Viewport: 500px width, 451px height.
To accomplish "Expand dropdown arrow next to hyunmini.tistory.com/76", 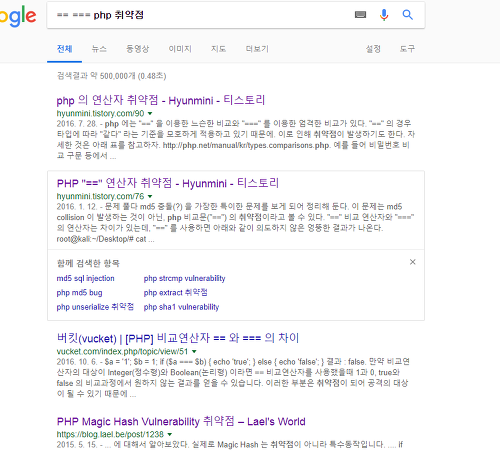I will point(150,196).
